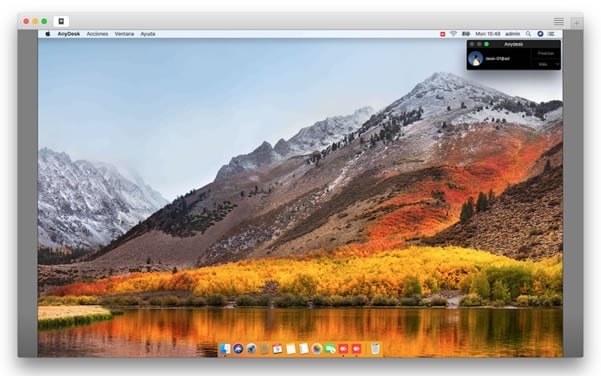
Task: Open Photos app in the Dock
Action: click(317, 348)
